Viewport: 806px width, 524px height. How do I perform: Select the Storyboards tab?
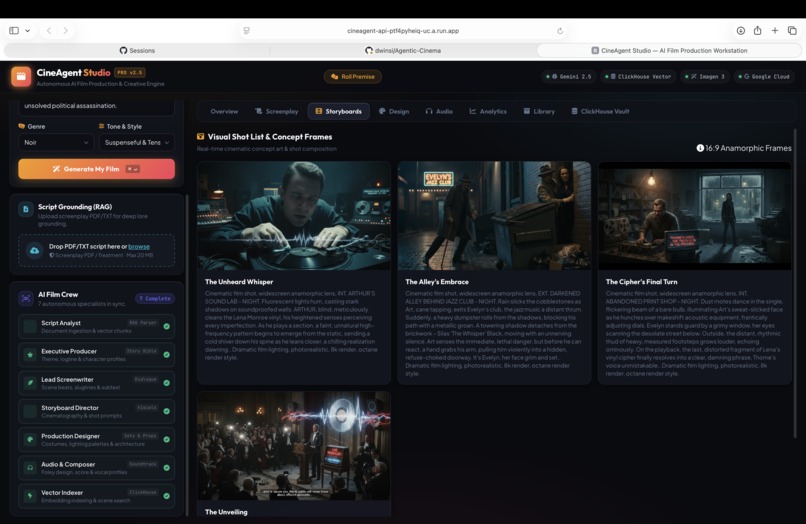(x=338, y=111)
